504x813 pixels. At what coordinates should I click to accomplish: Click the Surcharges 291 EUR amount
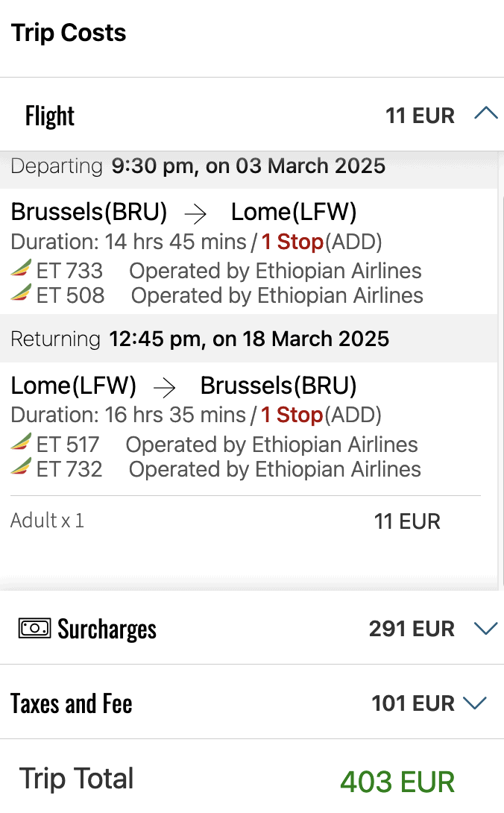[x=412, y=629]
